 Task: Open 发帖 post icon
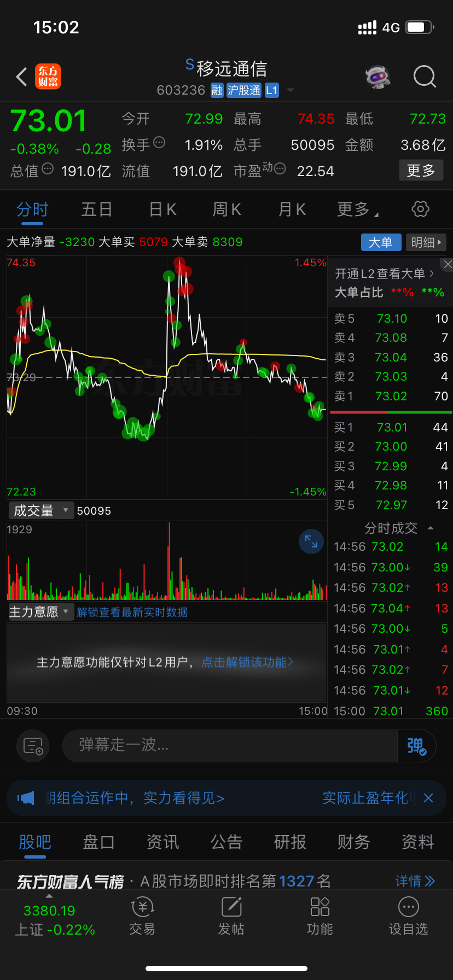231,917
